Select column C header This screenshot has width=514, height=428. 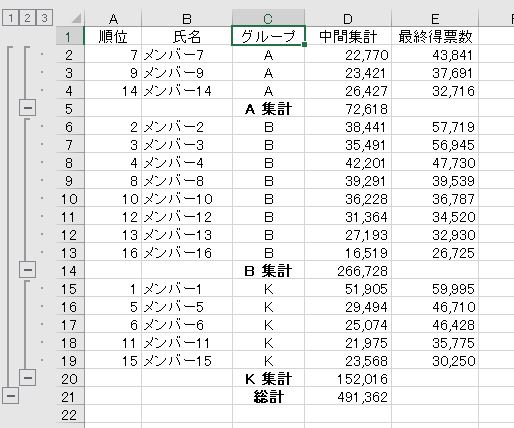pos(268,18)
